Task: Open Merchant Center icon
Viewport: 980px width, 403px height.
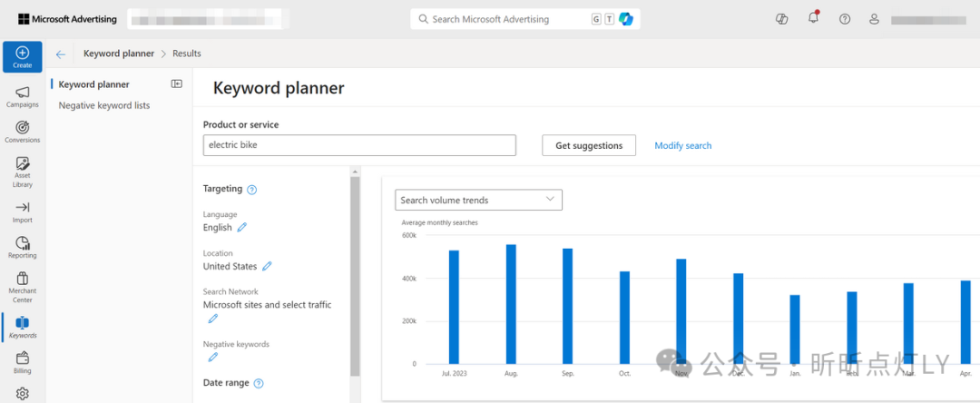Action: point(23,288)
